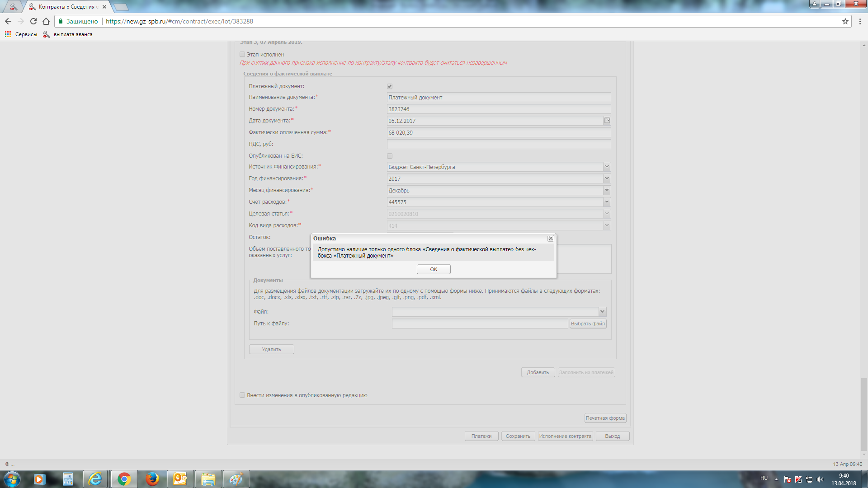Screen dimensions: 868x488
Task: Go back to the previous page
Action: (8, 21)
